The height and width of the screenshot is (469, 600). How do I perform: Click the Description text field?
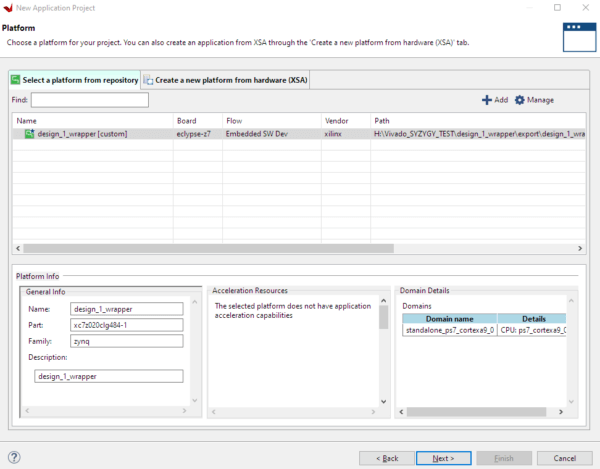[109, 376]
